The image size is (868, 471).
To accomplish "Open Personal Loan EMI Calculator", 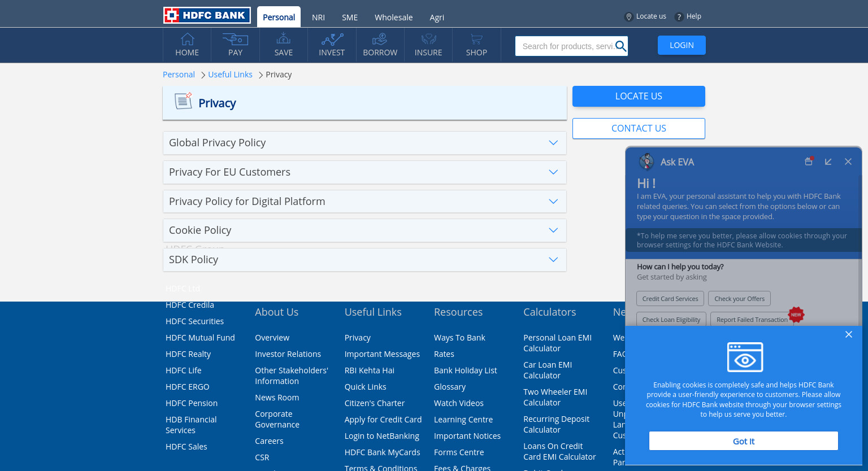I will pyautogui.click(x=557, y=343).
